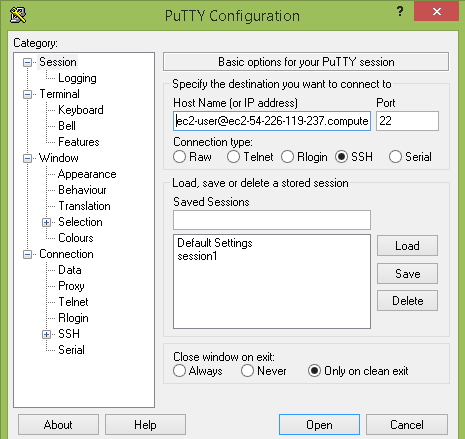This screenshot has height=439, width=465.
Task: Select the Appearance category
Action: pos(87,174)
